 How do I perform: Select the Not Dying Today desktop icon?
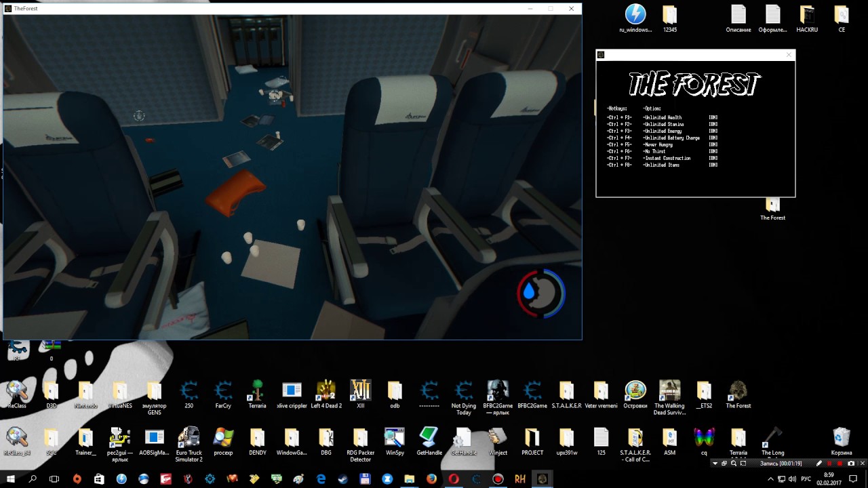464,398
